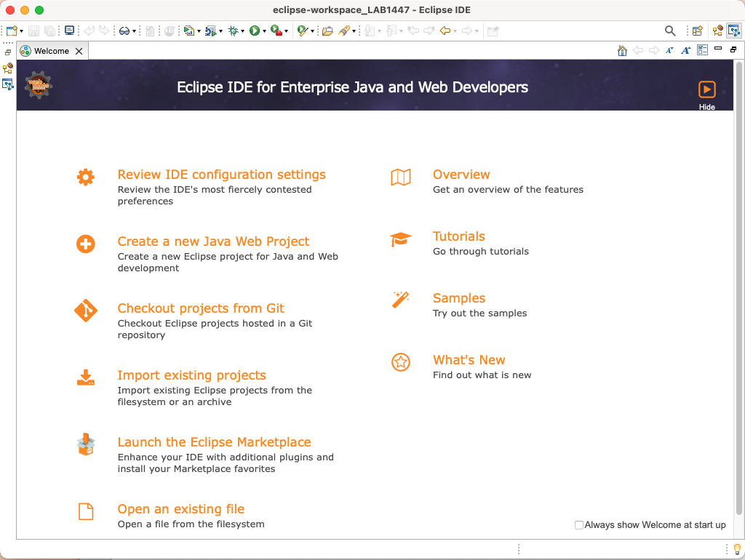Click the graduation cap icon beside Tutorials

401,239
